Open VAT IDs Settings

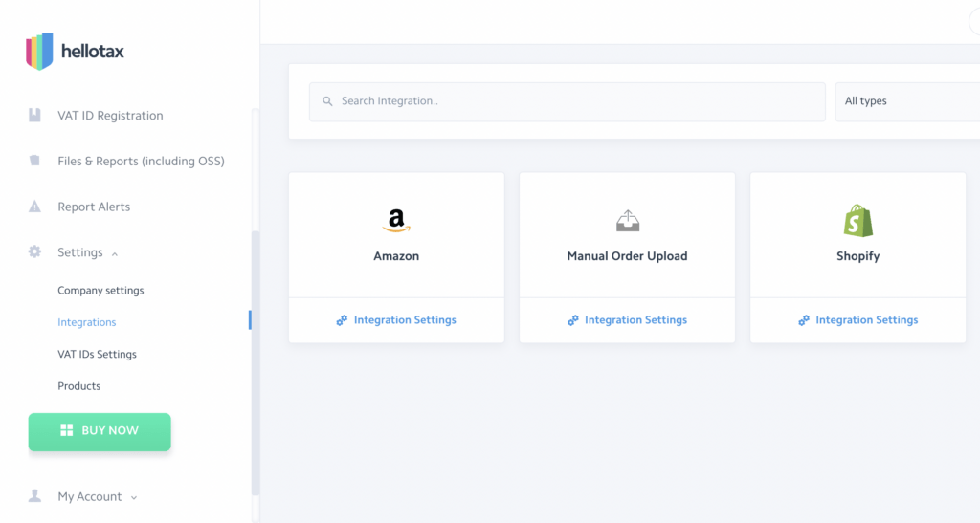[x=97, y=354]
